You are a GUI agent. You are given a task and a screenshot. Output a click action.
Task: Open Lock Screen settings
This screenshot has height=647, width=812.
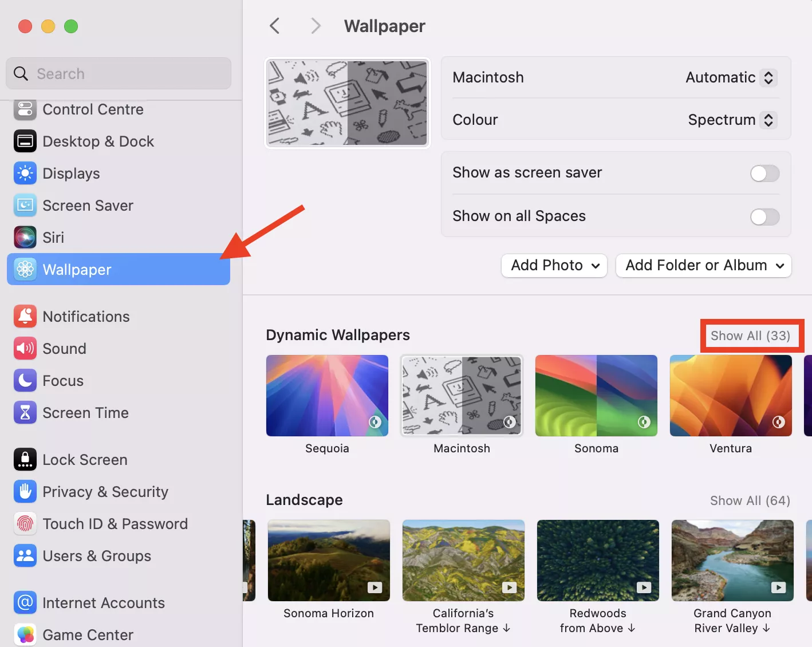25,459
